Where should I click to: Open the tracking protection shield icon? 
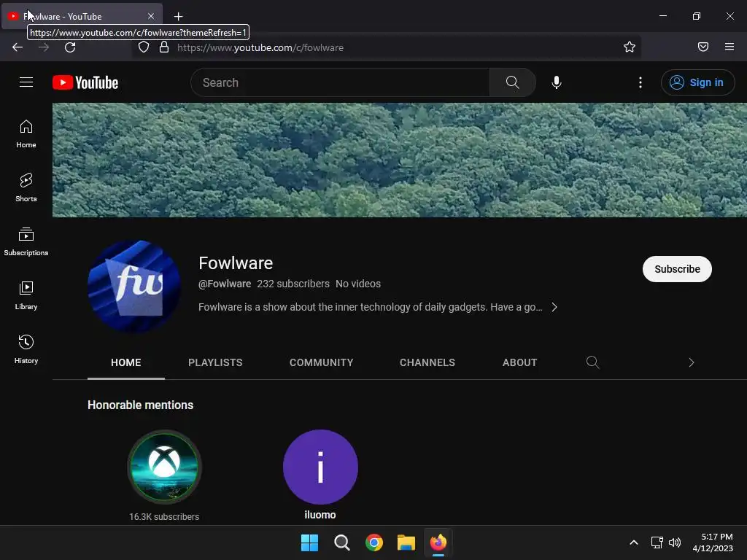click(144, 47)
